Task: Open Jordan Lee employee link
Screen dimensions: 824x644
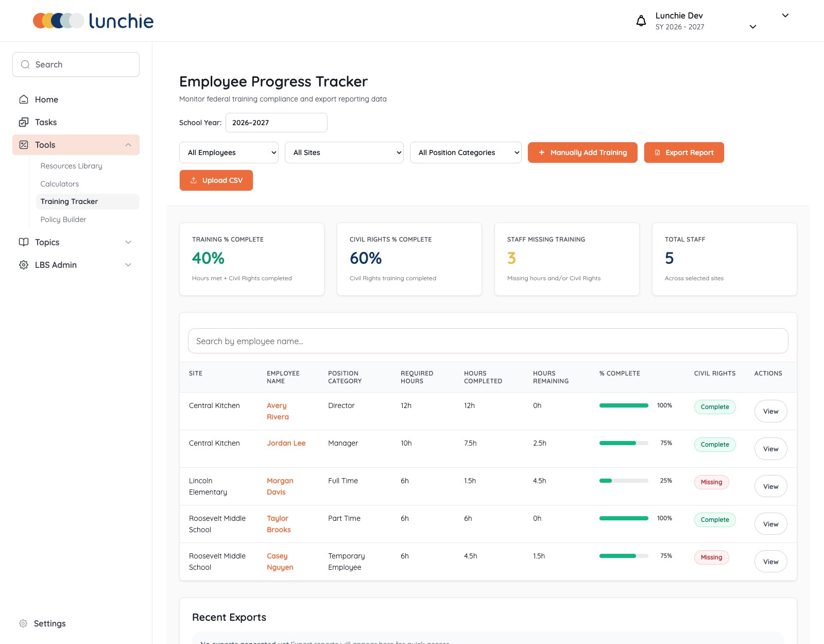Action: [286, 443]
